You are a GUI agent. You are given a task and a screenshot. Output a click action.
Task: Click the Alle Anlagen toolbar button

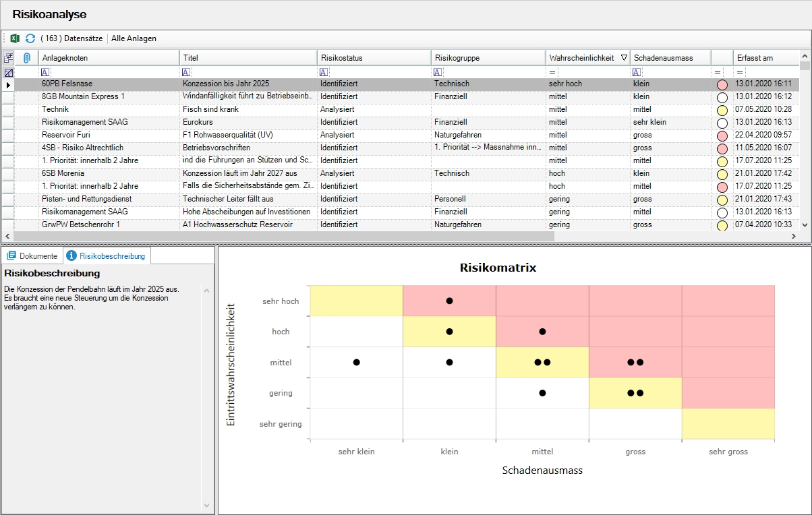(x=134, y=38)
